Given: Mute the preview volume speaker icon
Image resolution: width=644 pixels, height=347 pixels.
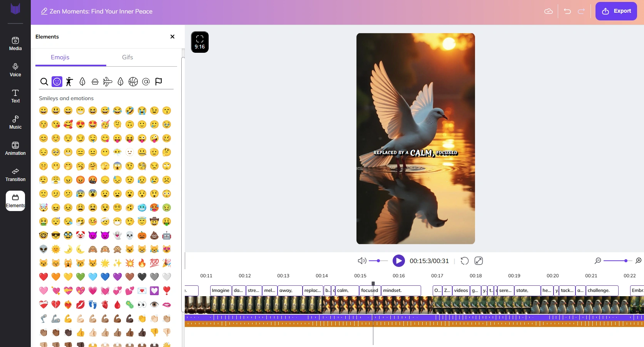Looking at the screenshot, I should pos(362,261).
